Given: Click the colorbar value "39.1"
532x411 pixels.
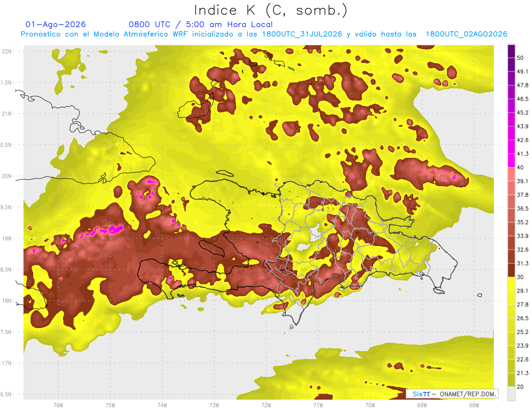Looking at the screenshot, I should tap(522, 181).
